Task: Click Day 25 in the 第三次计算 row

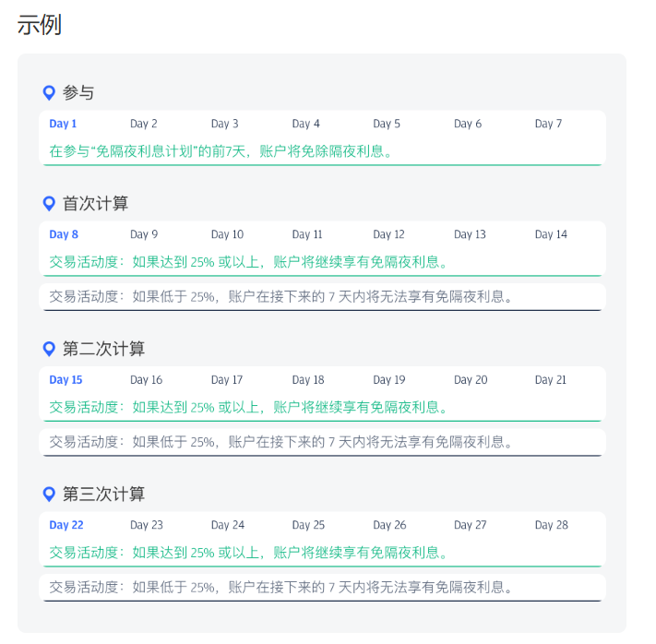Action: [308, 525]
